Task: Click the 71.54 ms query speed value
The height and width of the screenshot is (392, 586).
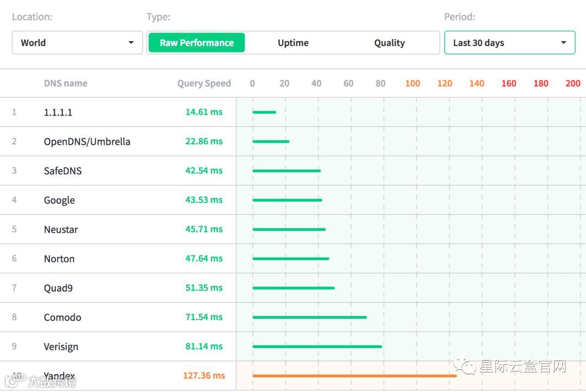Action: tap(204, 317)
